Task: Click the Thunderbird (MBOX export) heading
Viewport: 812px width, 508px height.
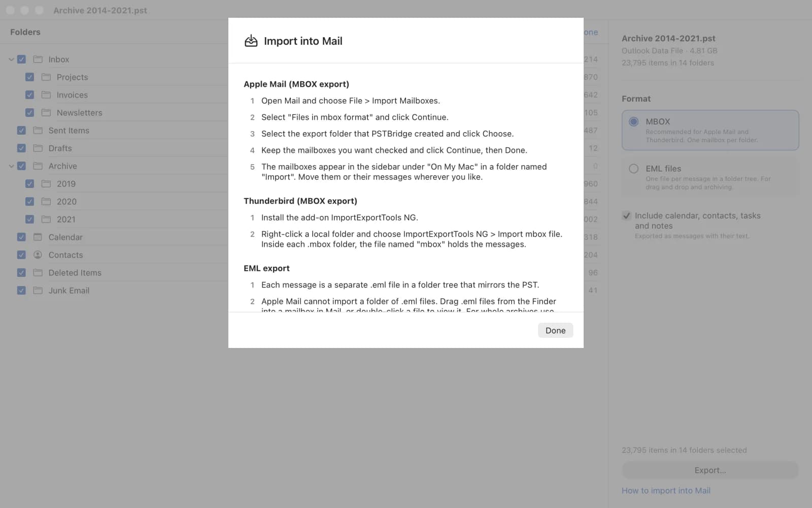Action: point(300,201)
